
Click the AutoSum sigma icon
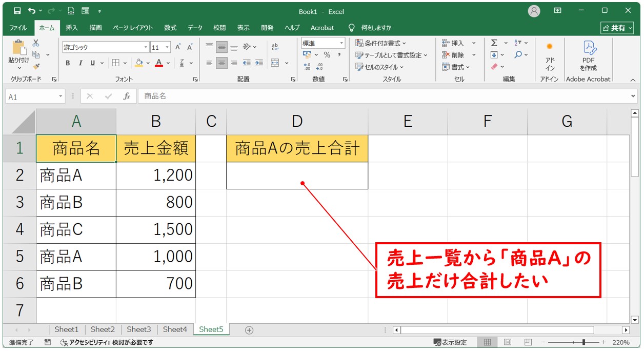494,43
